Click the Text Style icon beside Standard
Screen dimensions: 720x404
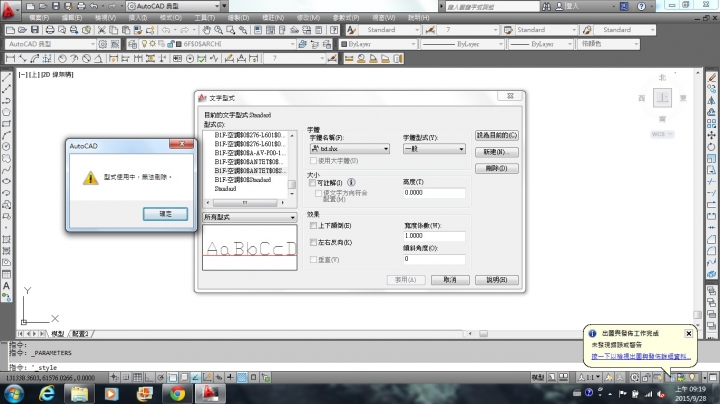pyautogui.click(x=351, y=30)
